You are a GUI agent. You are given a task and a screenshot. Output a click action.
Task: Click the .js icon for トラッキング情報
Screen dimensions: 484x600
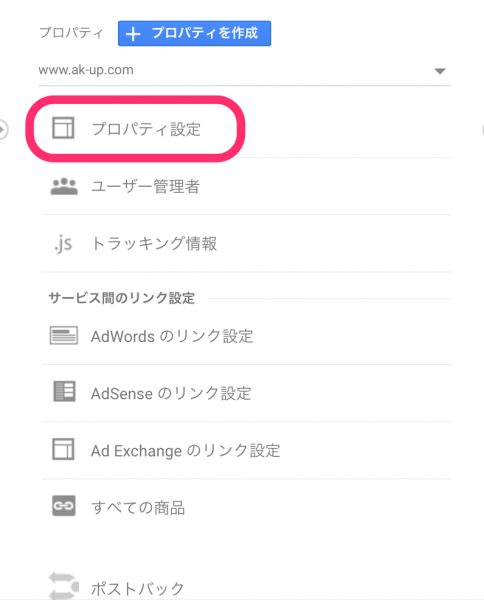click(63, 244)
